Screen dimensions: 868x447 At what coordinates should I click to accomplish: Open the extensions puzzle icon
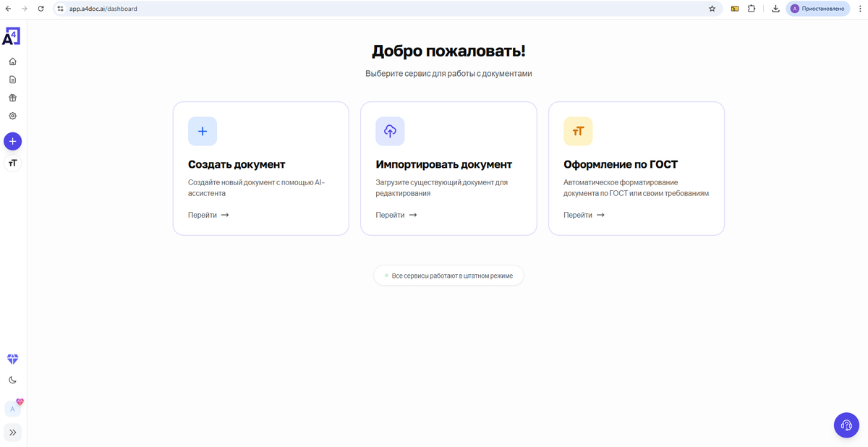pyautogui.click(x=752, y=9)
